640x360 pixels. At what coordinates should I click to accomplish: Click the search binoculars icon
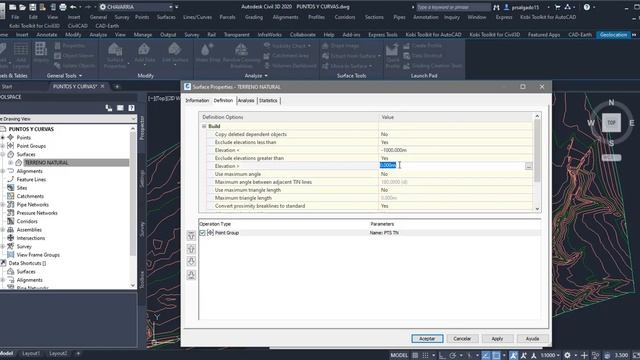pyautogui.click(x=496, y=7)
